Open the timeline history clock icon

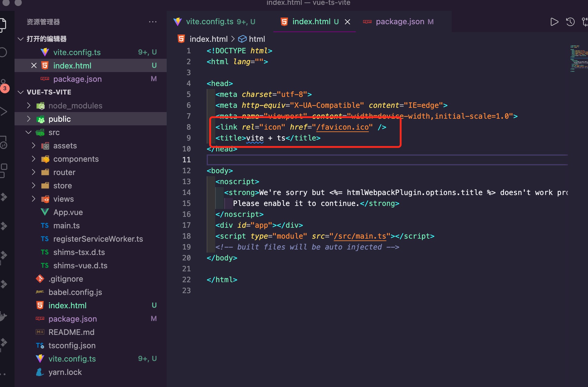coord(570,22)
